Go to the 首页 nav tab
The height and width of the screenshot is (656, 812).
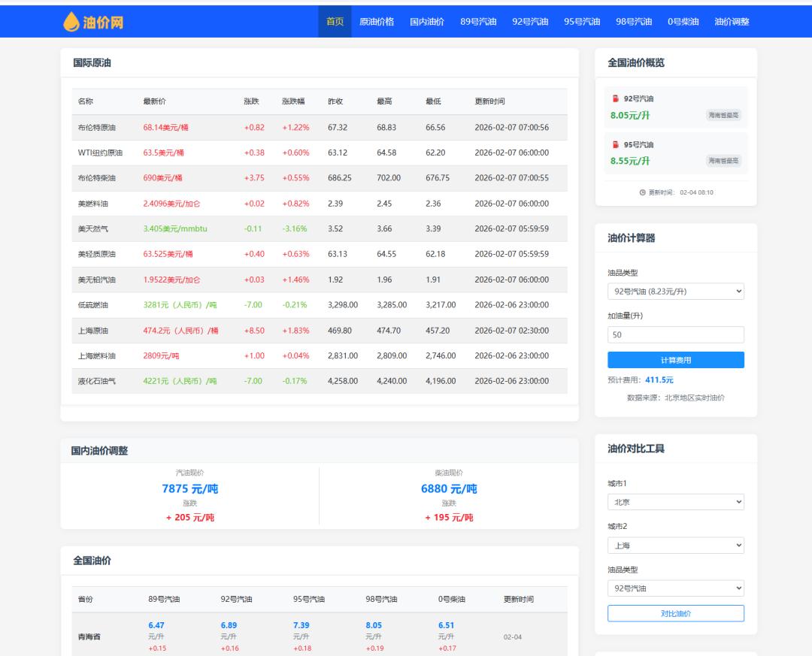click(x=335, y=22)
